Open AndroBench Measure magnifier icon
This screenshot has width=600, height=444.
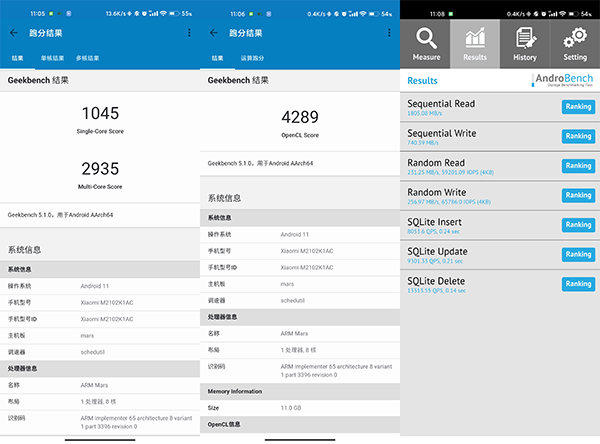point(426,44)
